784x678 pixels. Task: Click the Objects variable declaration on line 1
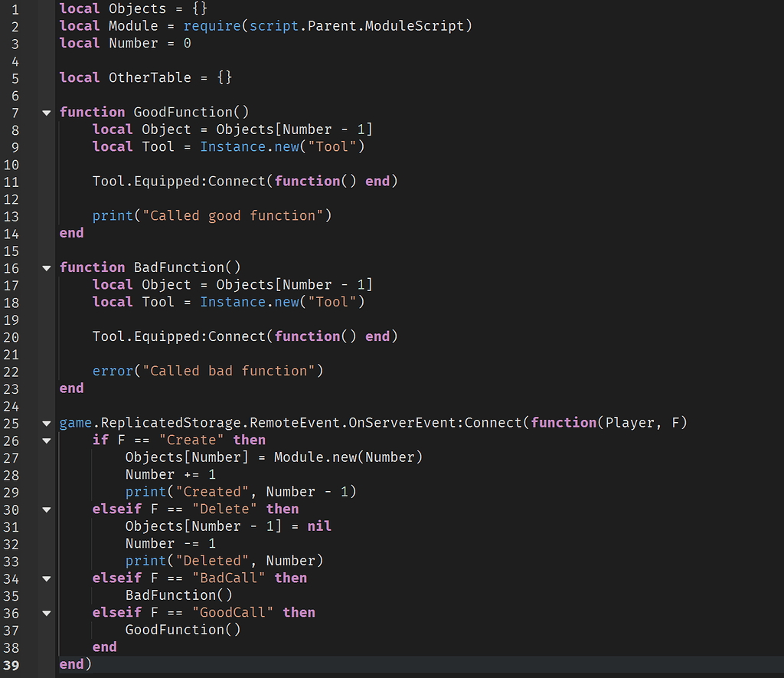pyautogui.click(x=138, y=8)
